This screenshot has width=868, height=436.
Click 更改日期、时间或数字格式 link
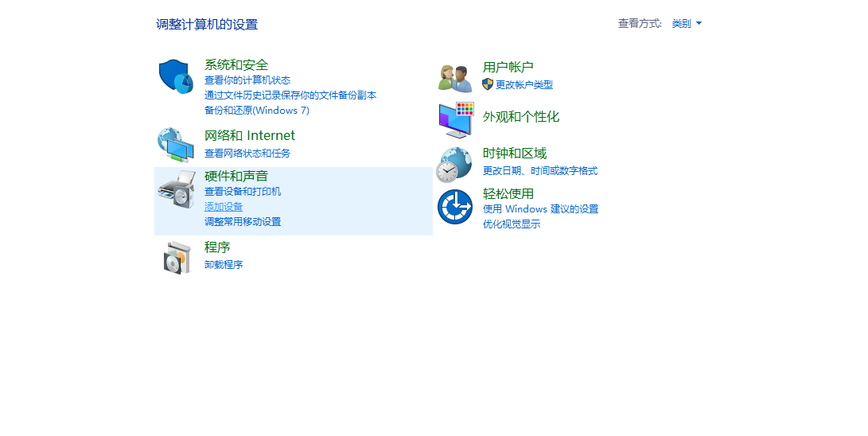[x=540, y=171]
